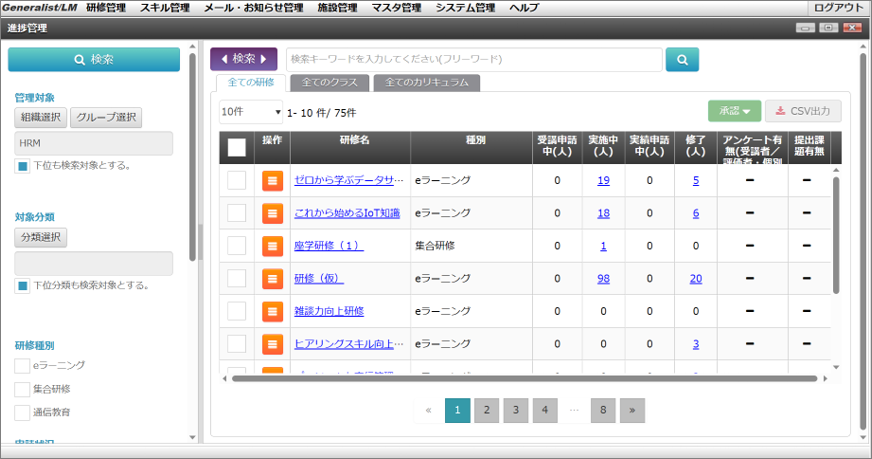Image resolution: width=872 pixels, height=459 pixels.
Task: Open the 研修（仮） training link
Action: [x=319, y=279]
